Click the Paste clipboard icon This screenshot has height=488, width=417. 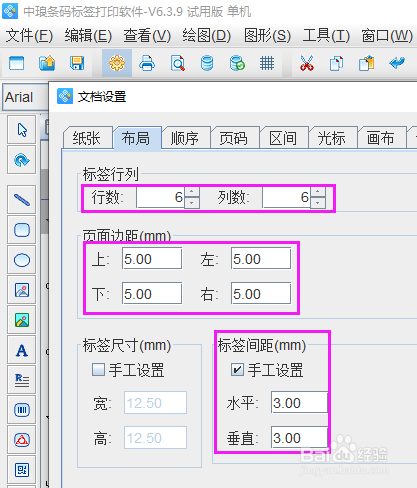[x=367, y=63]
